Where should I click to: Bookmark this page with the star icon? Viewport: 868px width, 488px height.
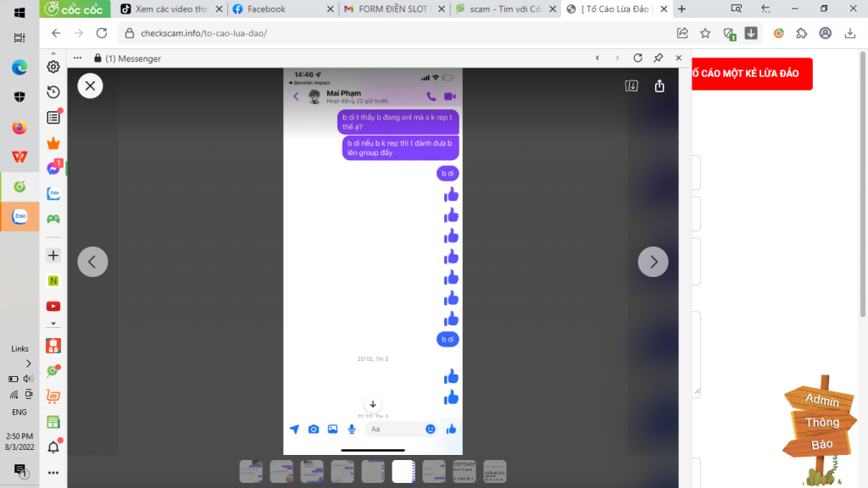pyautogui.click(x=705, y=33)
